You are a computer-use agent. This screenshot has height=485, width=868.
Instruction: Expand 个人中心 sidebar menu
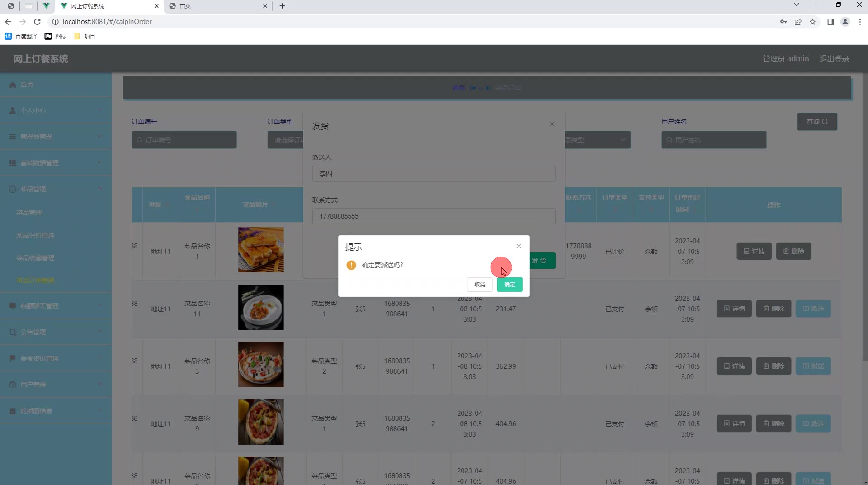(56, 110)
